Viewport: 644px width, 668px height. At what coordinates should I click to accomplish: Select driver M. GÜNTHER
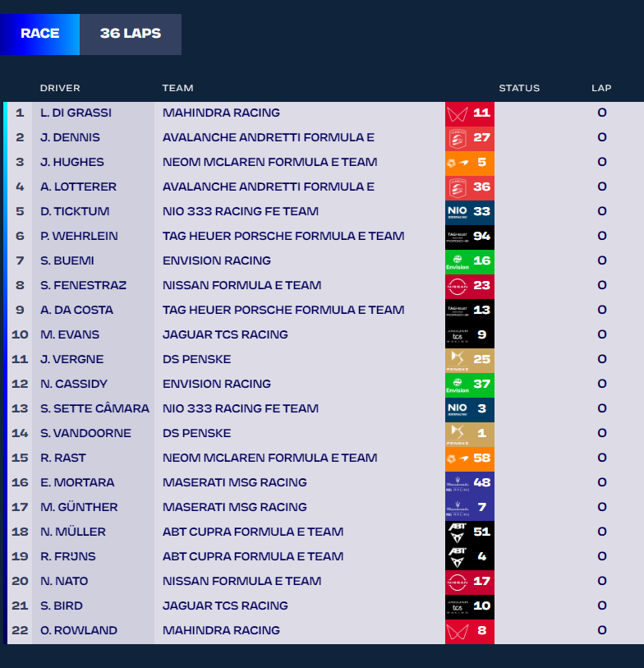pyautogui.click(x=79, y=508)
